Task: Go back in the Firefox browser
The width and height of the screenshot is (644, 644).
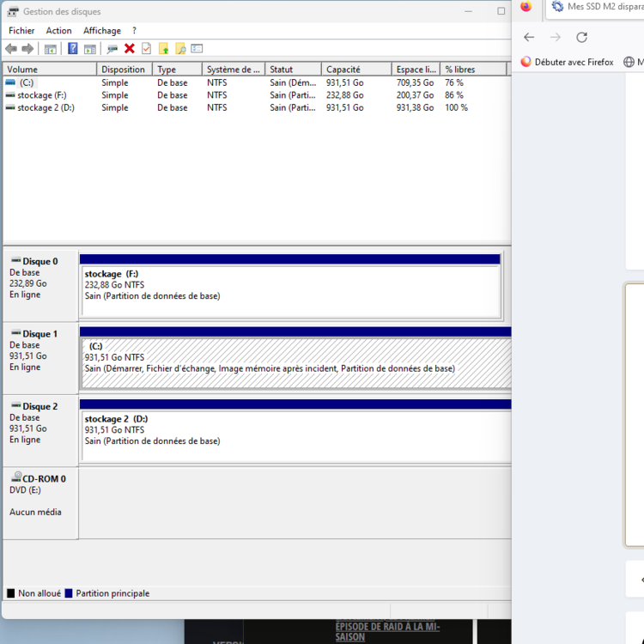Action: point(529,37)
